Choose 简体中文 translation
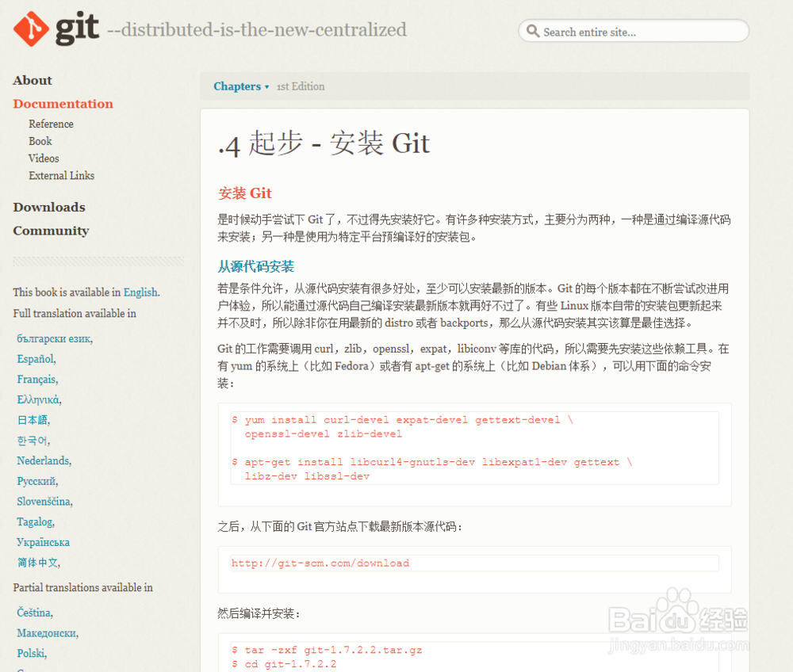 click(x=38, y=563)
